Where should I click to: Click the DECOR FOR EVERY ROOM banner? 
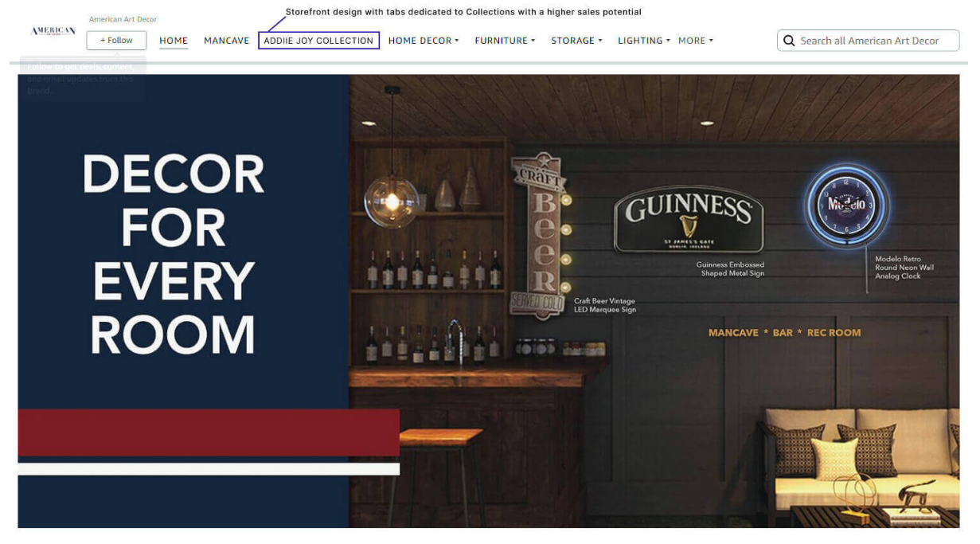coord(177,251)
